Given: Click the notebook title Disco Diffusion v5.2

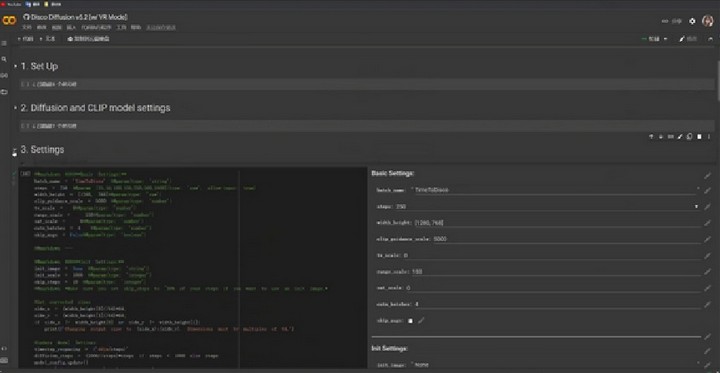Looking at the screenshot, I should pyautogui.click(x=79, y=17).
